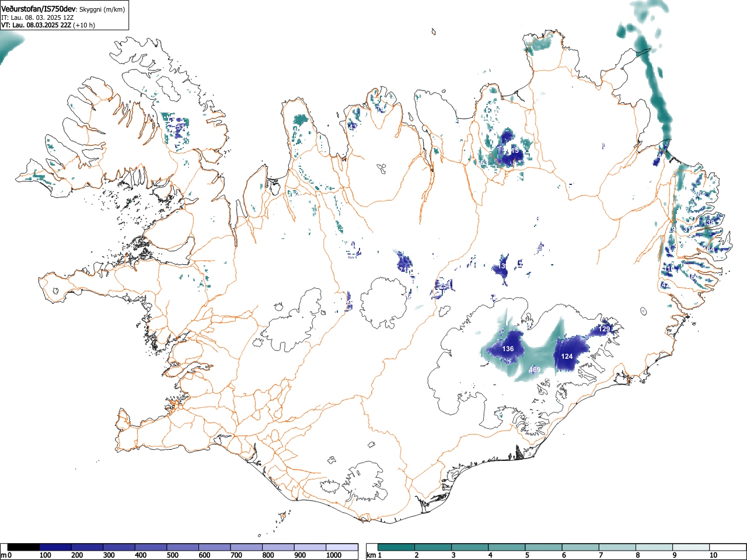
Task: Click the 'km' unit label on legend
Action: coord(371,555)
